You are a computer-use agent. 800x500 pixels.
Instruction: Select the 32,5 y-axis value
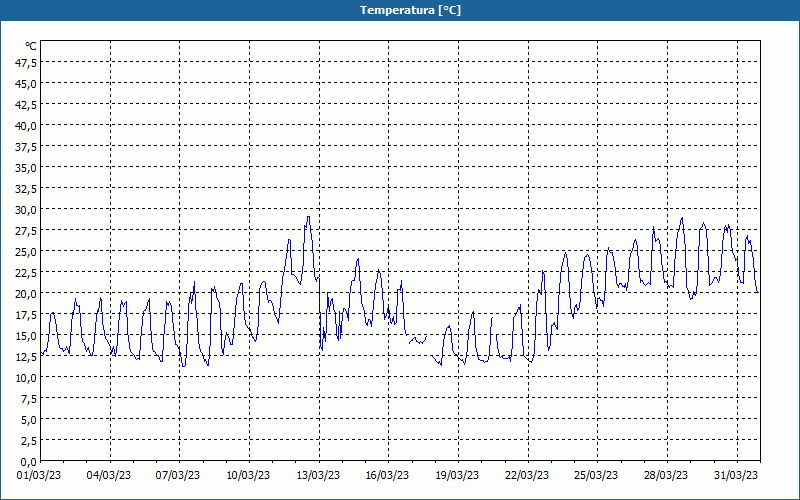pos(27,189)
